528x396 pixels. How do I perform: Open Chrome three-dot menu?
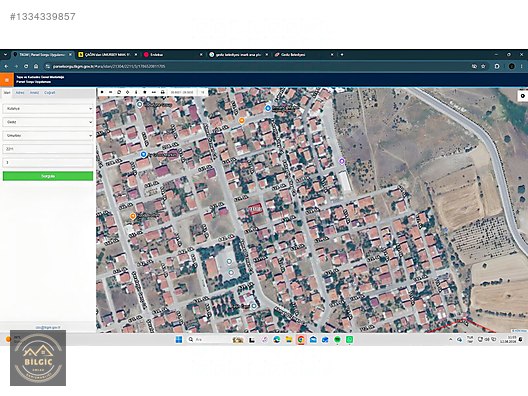coord(522,66)
